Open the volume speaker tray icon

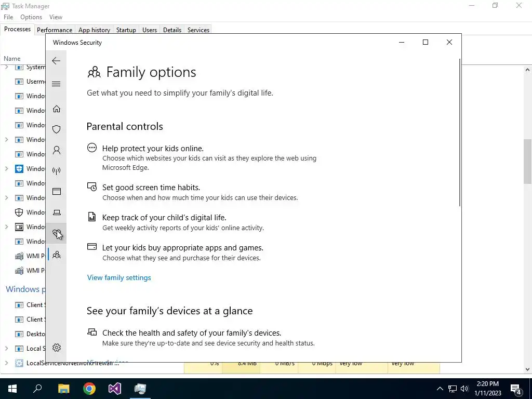pyautogui.click(x=464, y=389)
